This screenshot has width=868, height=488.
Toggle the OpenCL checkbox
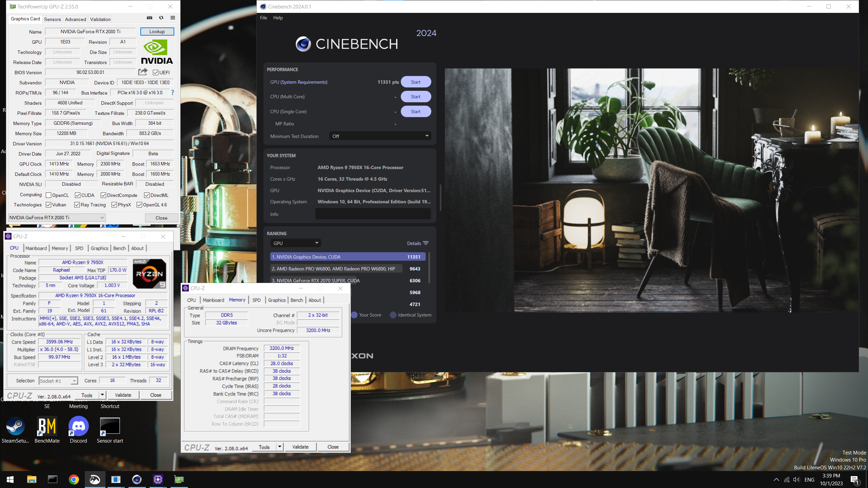tap(48, 195)
